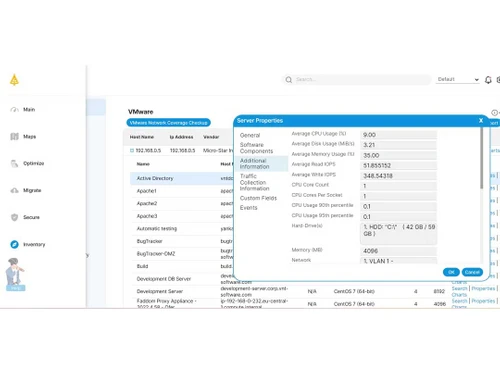Click CPU Core Count value field
The image size is (500, 375).
coord(398,186)
